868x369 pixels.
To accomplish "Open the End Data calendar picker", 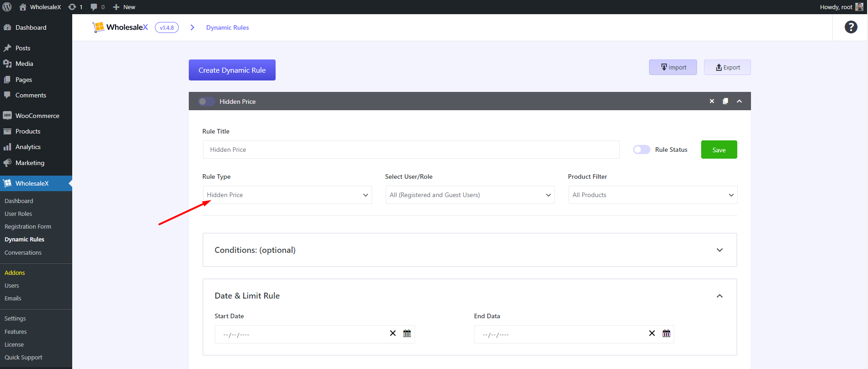I will tap(666, 333).
